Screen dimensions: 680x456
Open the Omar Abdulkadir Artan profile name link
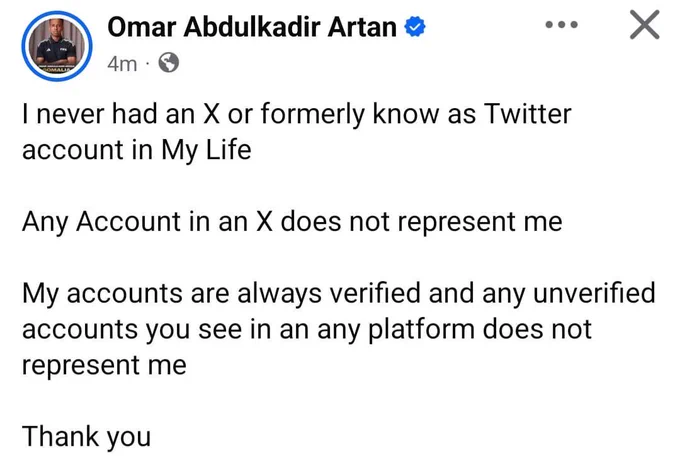pos(252,27)
